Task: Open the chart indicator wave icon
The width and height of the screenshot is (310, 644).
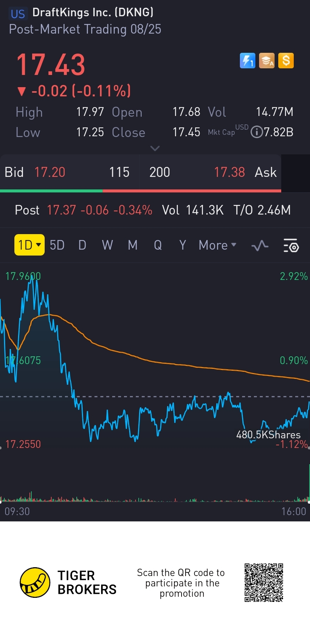Action: (x=260, y=245)
